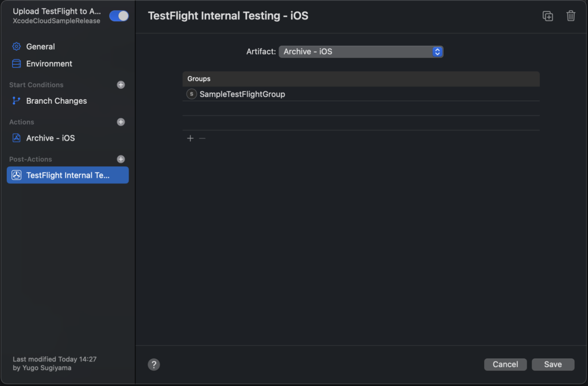This screenshot has height=386, width=588.
Task: Click the TestFlight Internal Testing - iOS title
Action: pos(228,15)
